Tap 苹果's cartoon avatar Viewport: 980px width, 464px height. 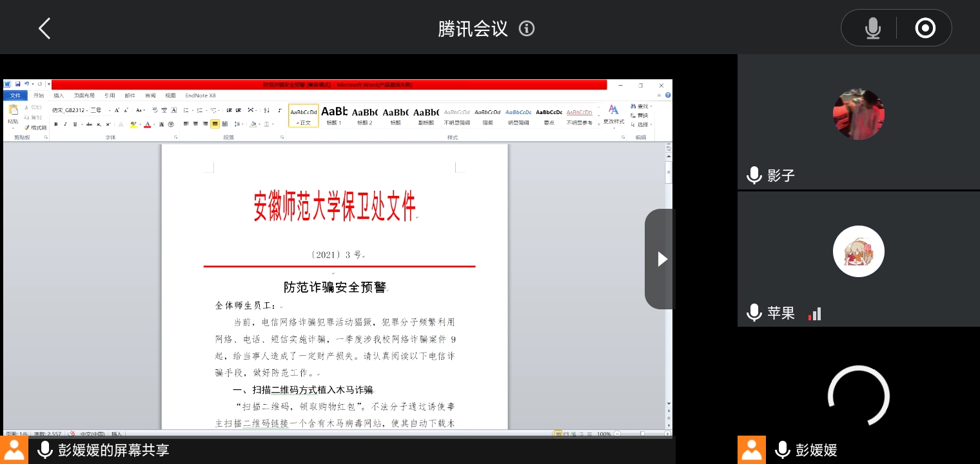coord(858,251)
